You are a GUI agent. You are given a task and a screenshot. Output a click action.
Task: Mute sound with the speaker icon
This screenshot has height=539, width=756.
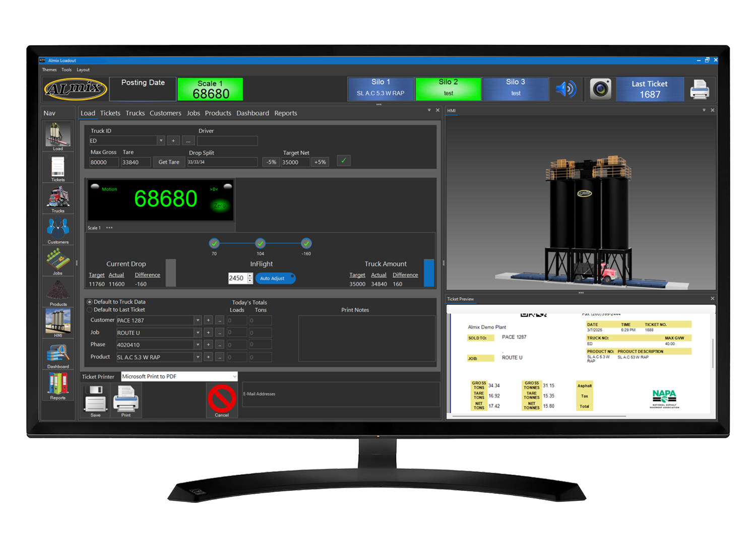point(565,89)
